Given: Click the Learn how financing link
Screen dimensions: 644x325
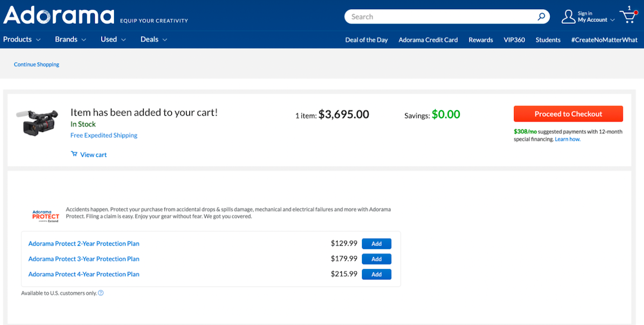Looking at the screenshot, I should [567, 139].
